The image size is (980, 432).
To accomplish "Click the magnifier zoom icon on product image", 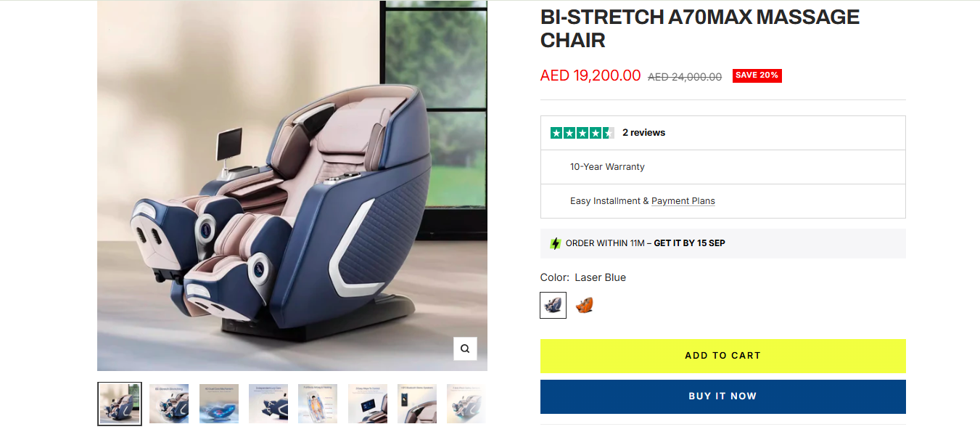I will click(x=465, y=349).
